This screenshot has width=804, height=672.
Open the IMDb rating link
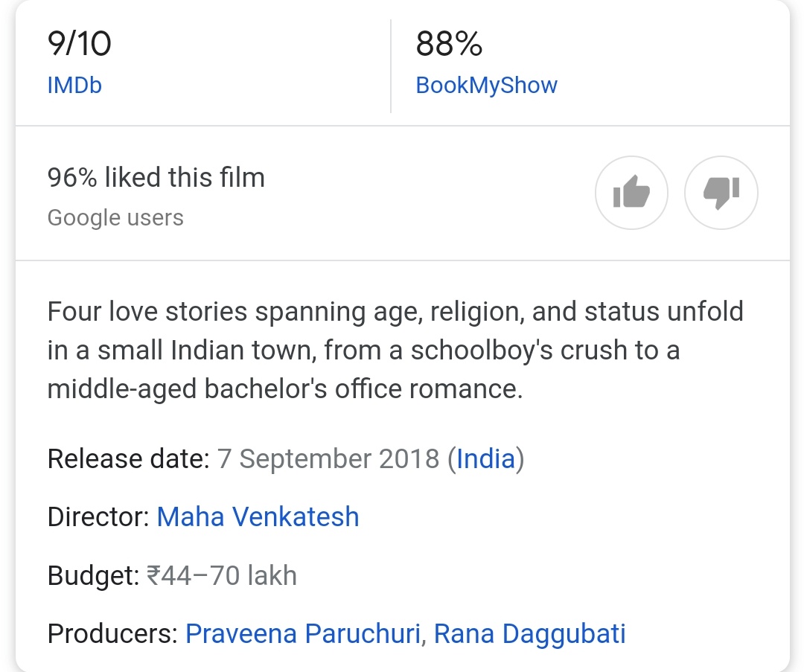click(74, 85)
